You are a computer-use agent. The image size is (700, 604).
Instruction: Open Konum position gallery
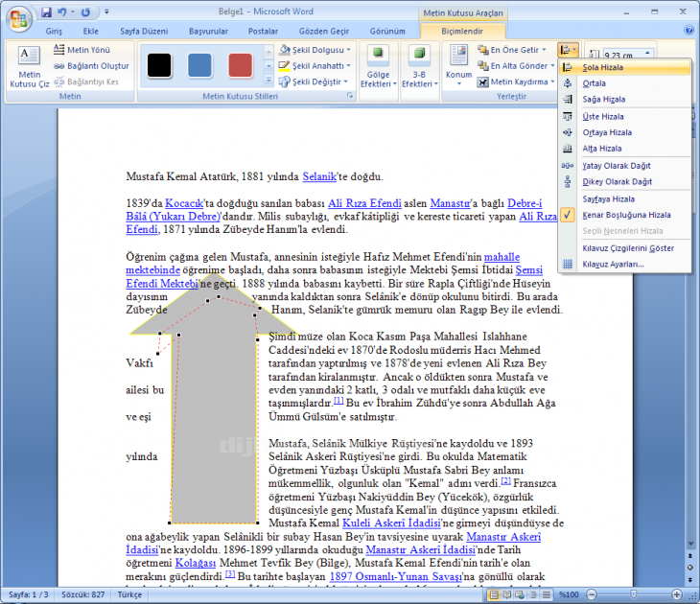pyautogui.click(x=459, y=66)
